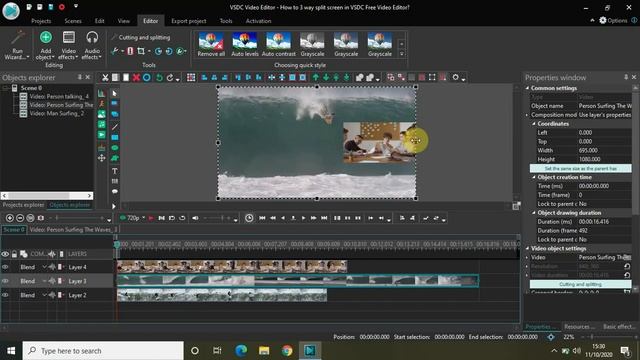The image size is (640, 360).
Task: Select the ellipse shape tool
Action: [x=115, y=148]
